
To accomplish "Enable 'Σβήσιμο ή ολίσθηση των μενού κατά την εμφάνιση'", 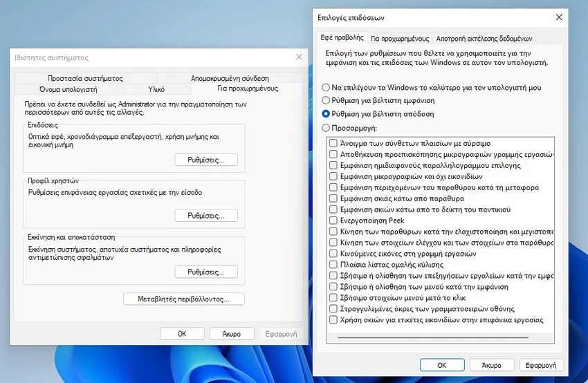I will [x=333, y=287].
